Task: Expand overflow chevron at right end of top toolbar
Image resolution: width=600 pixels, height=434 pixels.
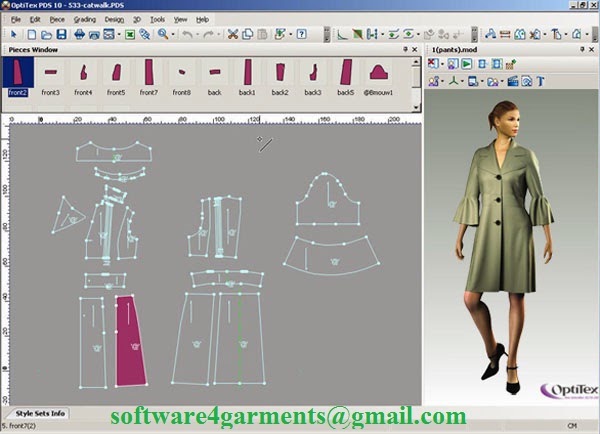Action: tap(595, 34)
